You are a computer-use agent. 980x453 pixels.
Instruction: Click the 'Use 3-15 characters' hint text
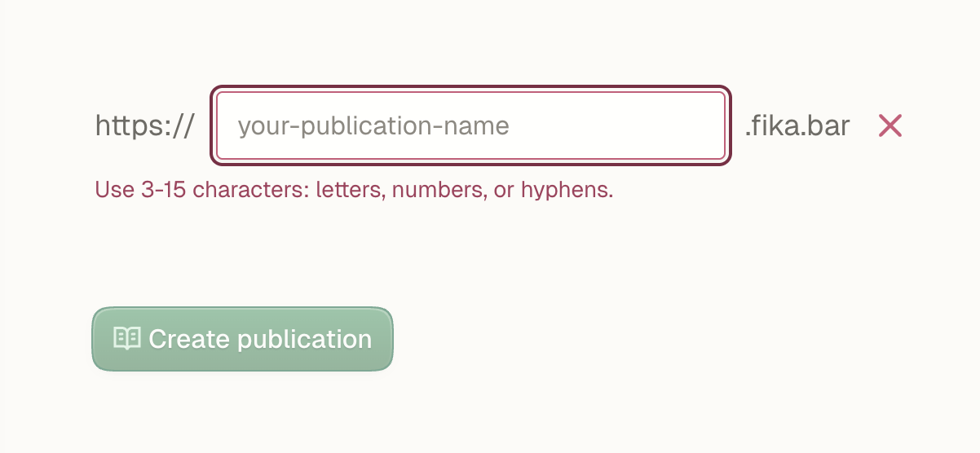coord(202,190)
